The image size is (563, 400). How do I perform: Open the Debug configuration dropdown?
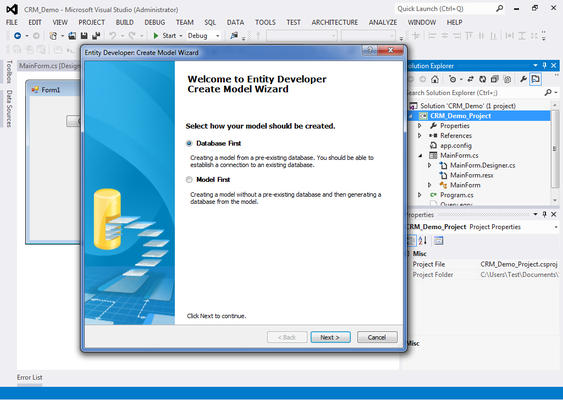(x=204, y=36)
